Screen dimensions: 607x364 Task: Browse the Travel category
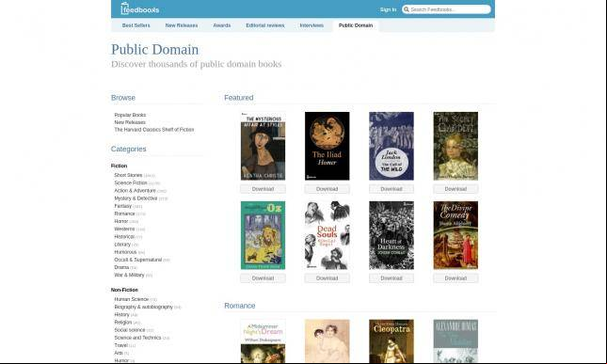[120, 345]
